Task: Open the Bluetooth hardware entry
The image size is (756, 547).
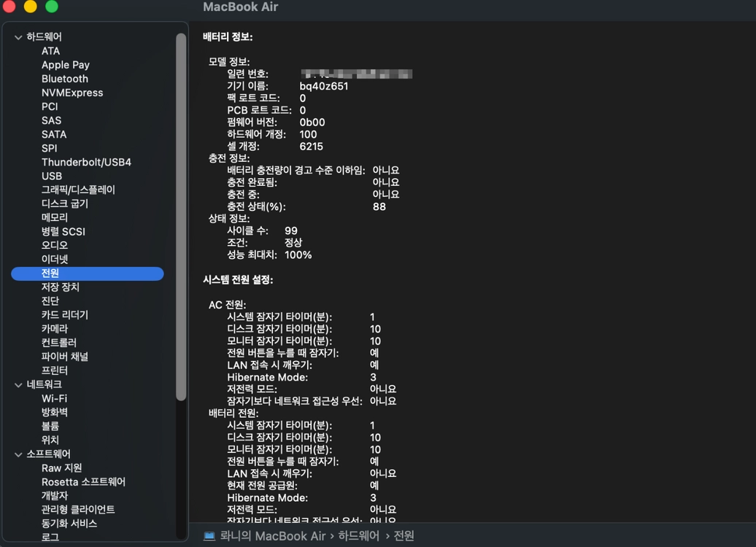Action: pyautogui.click(x=65, y=79)
